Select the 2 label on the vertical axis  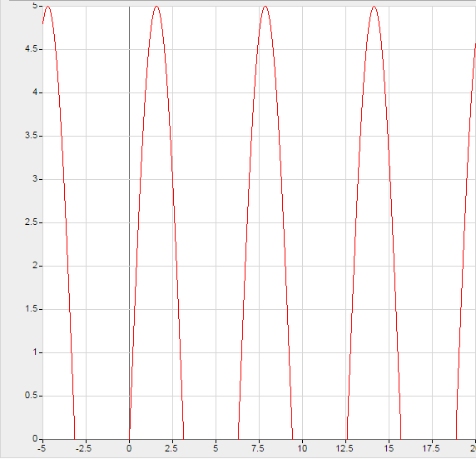[x=35, y=266]
